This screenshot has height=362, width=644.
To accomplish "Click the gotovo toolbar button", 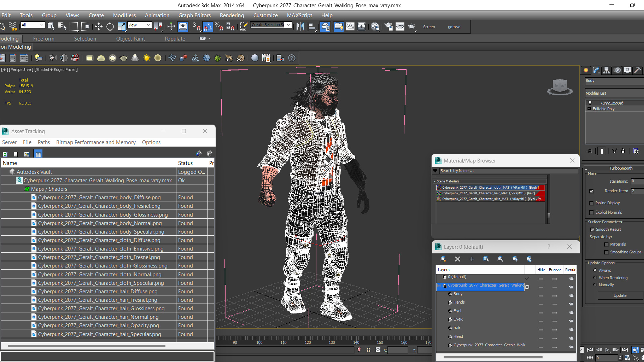I will click(454, 27).
